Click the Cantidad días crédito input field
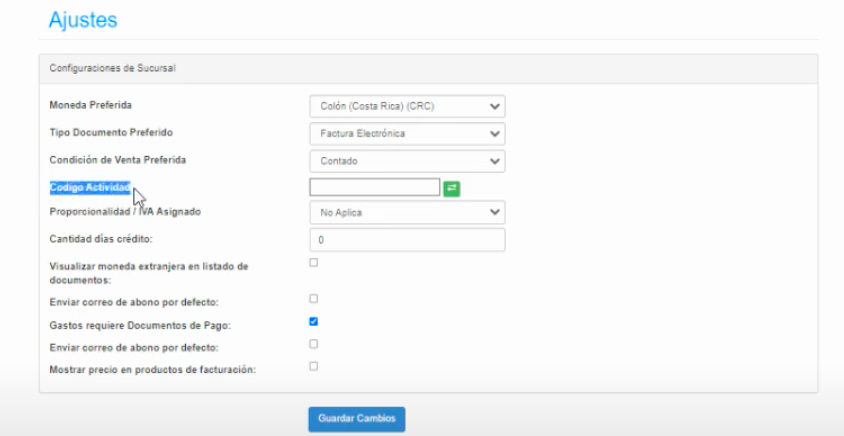 407,240
